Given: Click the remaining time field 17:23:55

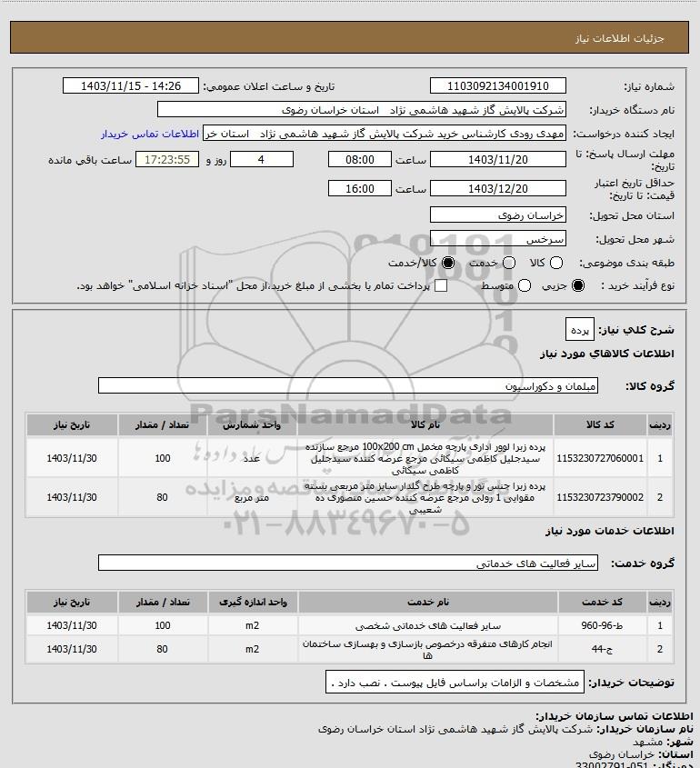Looking at the screenshot, I should (167, 160).
